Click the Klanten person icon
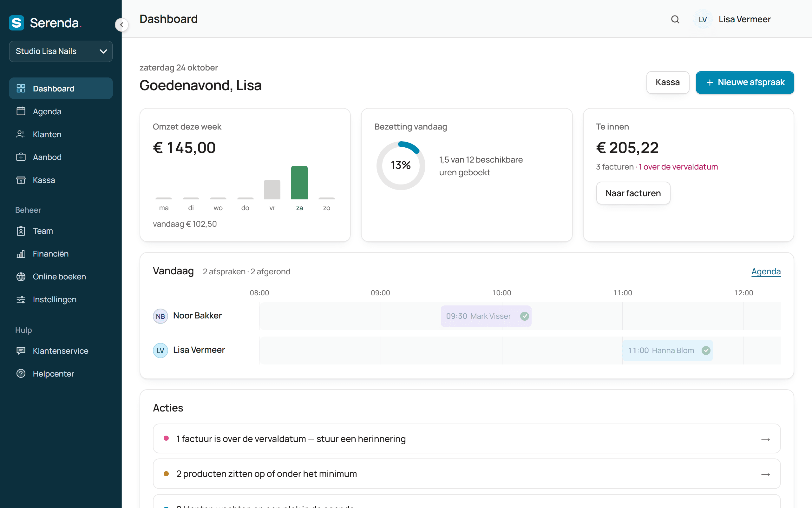The width and height of the screenshot is (812, 508). click(x=21, y=134)
